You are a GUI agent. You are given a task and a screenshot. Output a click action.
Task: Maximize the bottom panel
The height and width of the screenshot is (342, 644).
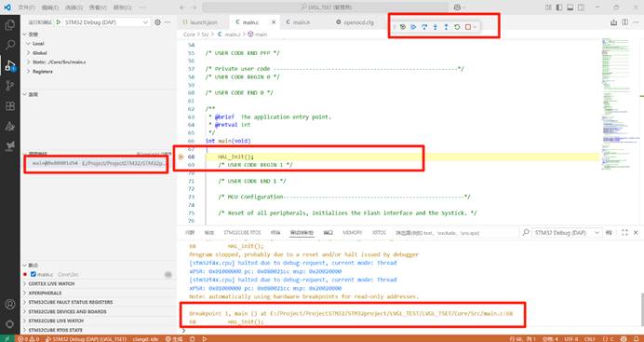(x=624, y=233)
